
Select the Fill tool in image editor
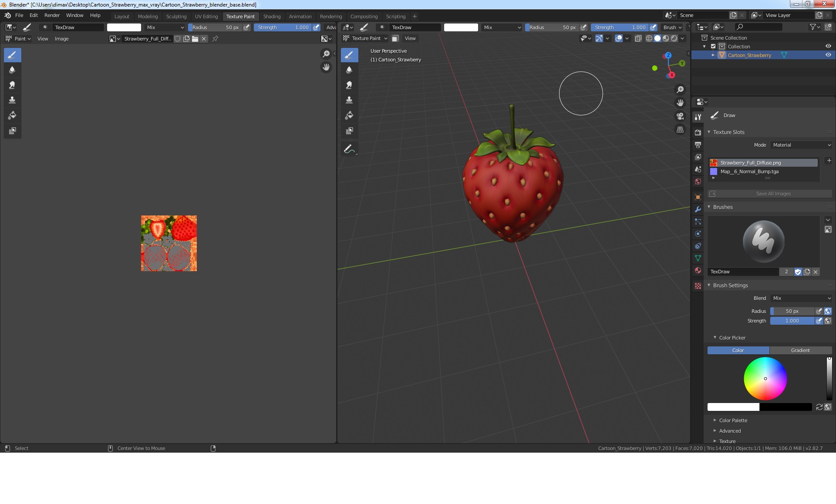(x=12, y=115)
